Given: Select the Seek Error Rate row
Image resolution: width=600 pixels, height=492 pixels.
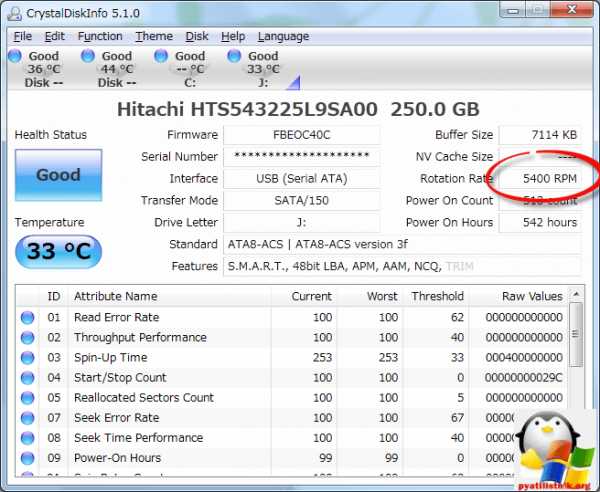Looking at the screenshot, I should (292, 418).
